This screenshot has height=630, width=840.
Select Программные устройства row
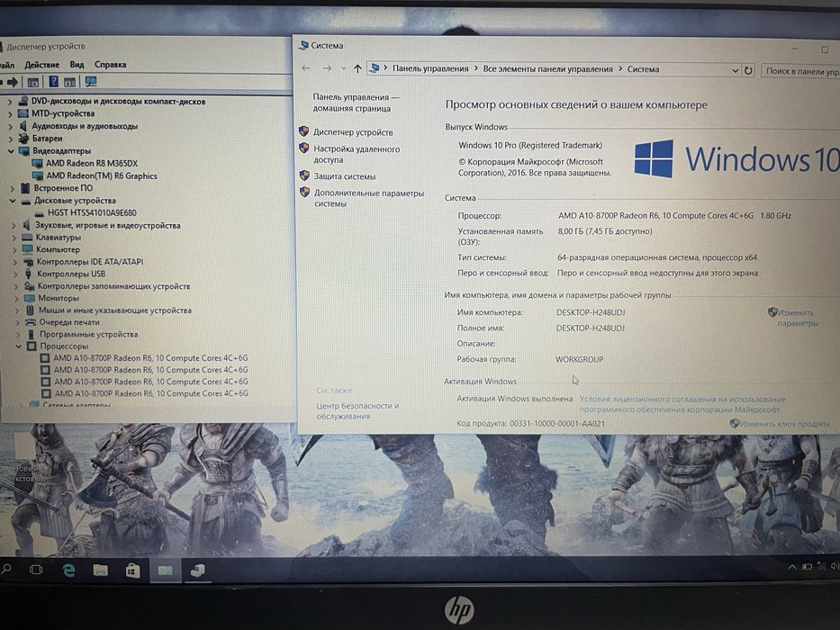coord(88,334)
